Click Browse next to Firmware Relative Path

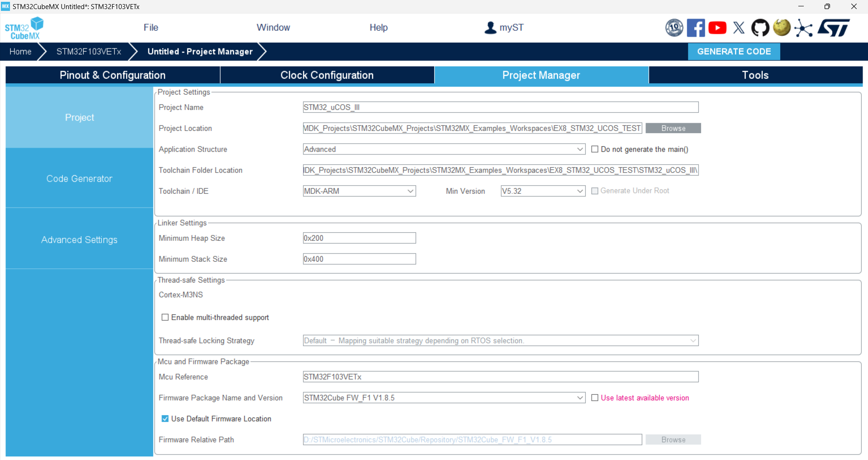pyautogui.click(x=673, y=440)
